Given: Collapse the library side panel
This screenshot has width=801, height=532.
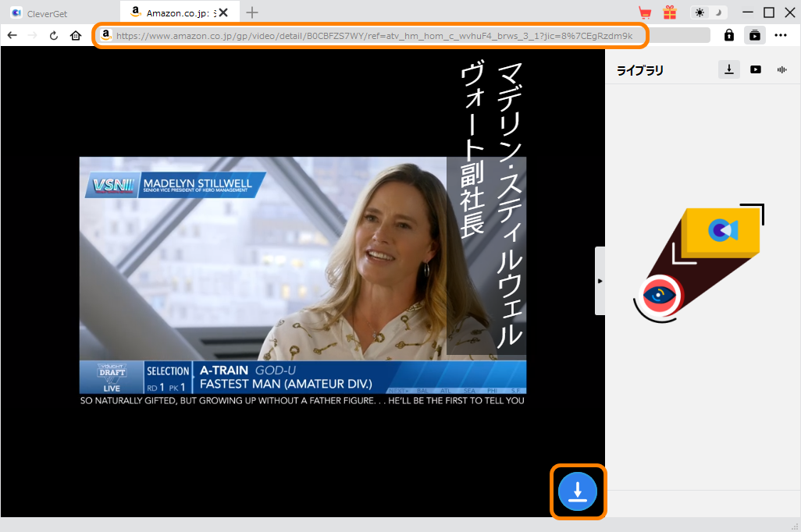Looking at the screenshot, I should pos(600,281).
